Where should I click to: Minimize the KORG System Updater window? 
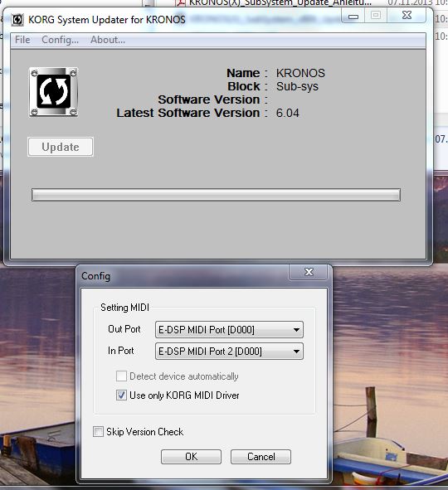[x=353, y=16]
